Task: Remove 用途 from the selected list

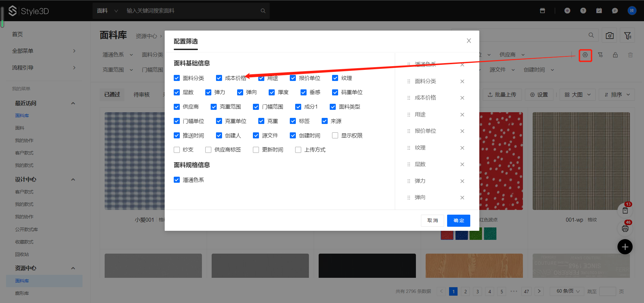Action: tap(462, 115)
